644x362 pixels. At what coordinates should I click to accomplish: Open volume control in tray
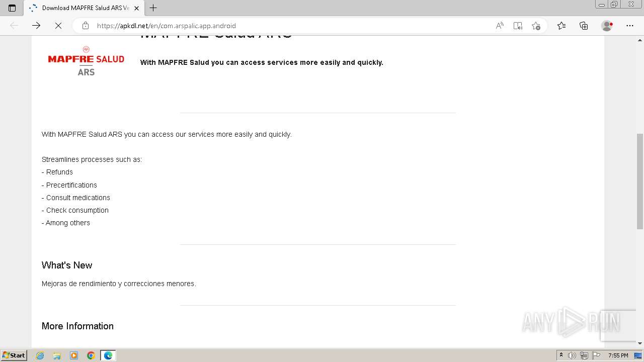[572, 355]
